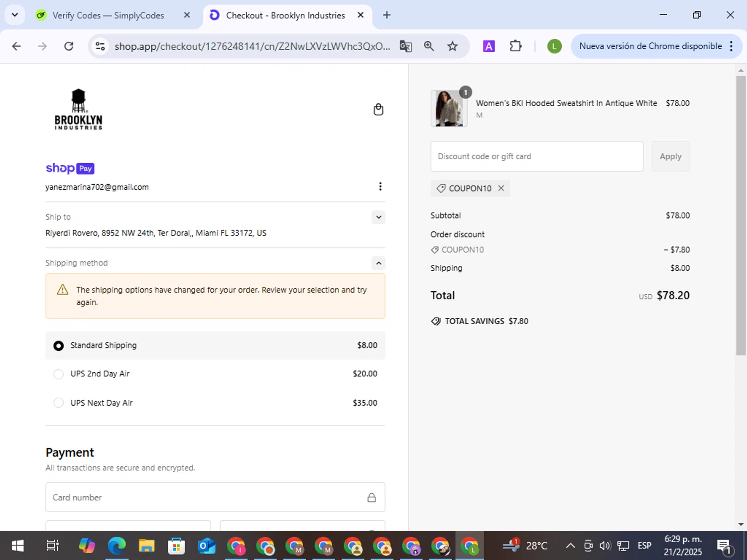Click the product name Women's BKI Hooded Sweatshirt
Screen dimensions: 747x560
566,103
